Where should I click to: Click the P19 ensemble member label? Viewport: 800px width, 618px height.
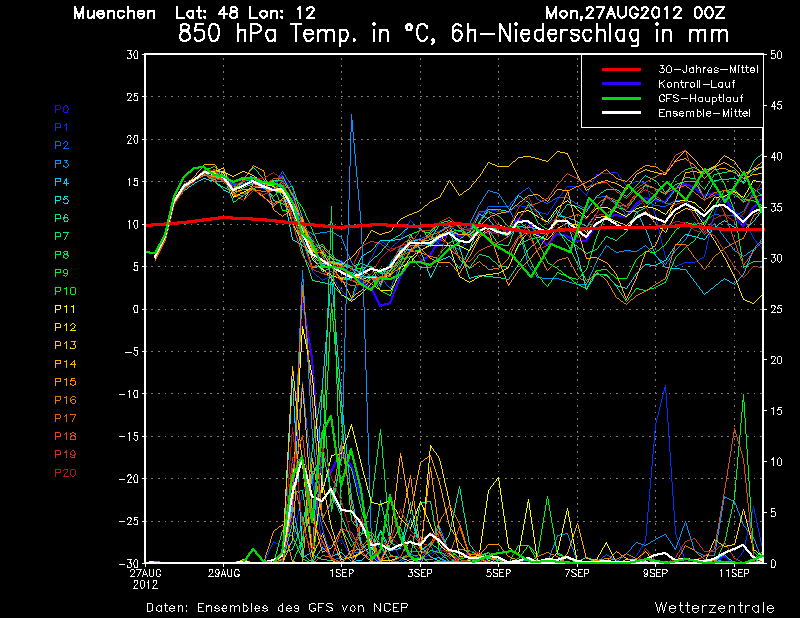coord(65,454)
